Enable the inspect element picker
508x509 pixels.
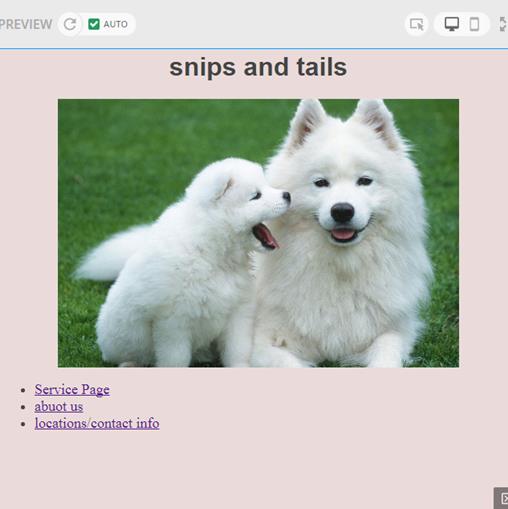click(416, 24)
